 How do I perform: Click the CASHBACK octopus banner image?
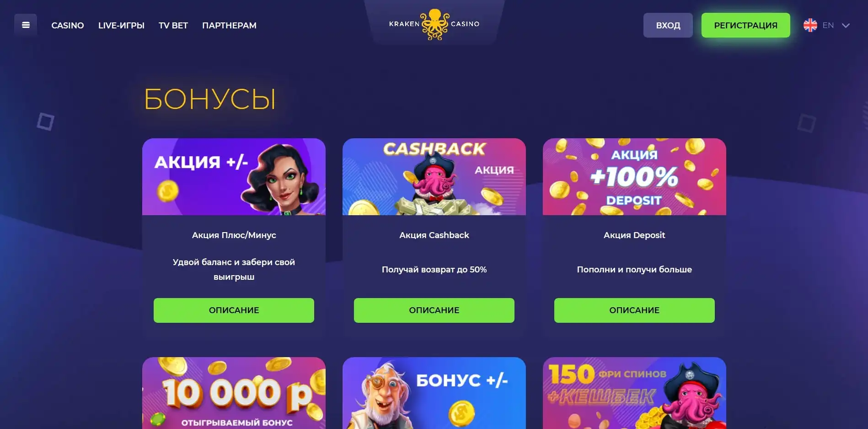point(434,177)
